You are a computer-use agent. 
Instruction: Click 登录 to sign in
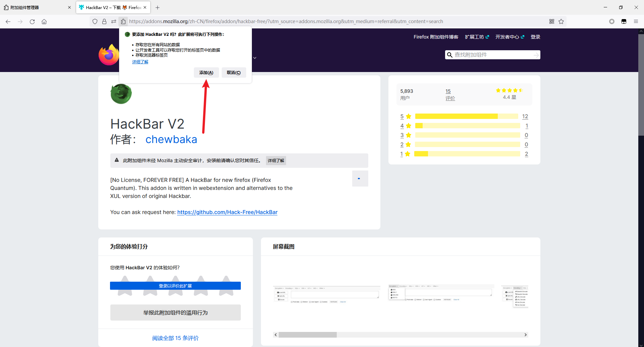(x=535, y=37)
